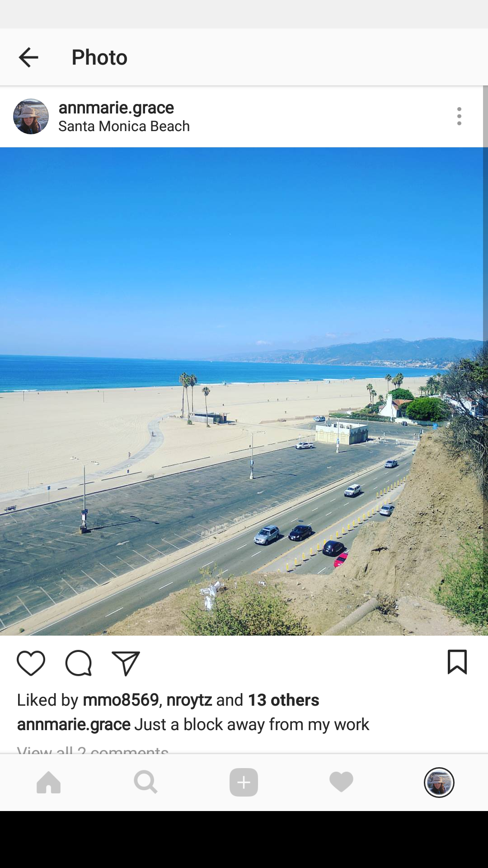
Task: Save post with bookmark icon
Action: point(457,662)
